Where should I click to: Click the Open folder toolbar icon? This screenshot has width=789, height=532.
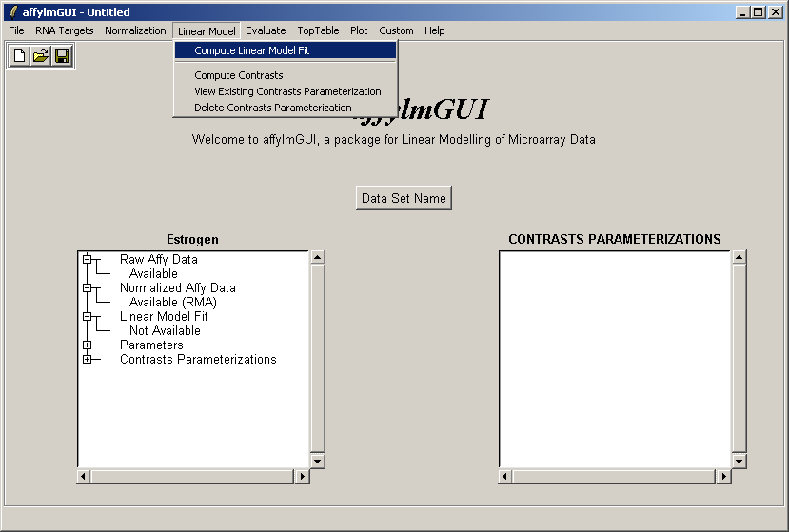click(41, 56)
